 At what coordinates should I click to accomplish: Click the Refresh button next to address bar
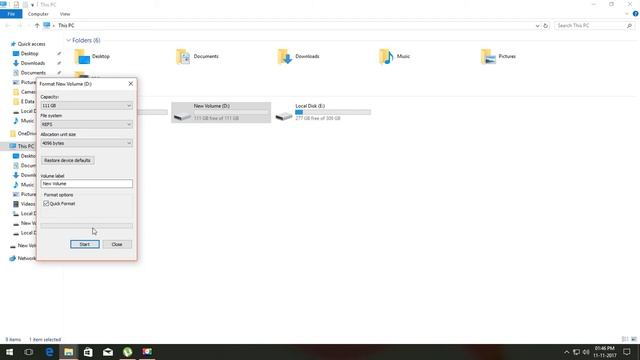point(546,25)
